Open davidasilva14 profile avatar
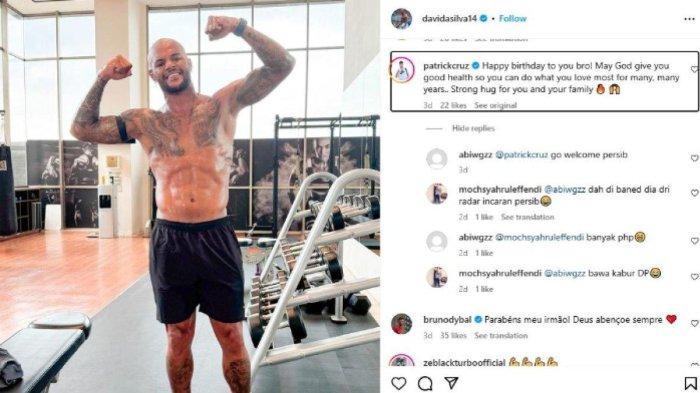This screenshot has width=700, height=393. point(401,19)
